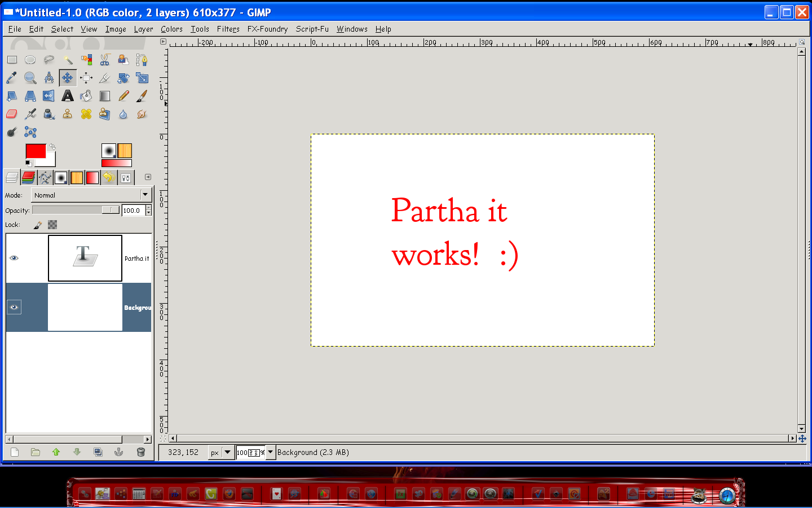The image size is (812, 508).
Task: Toggle visibility of the Partha it layer
Action: [14, 258]
